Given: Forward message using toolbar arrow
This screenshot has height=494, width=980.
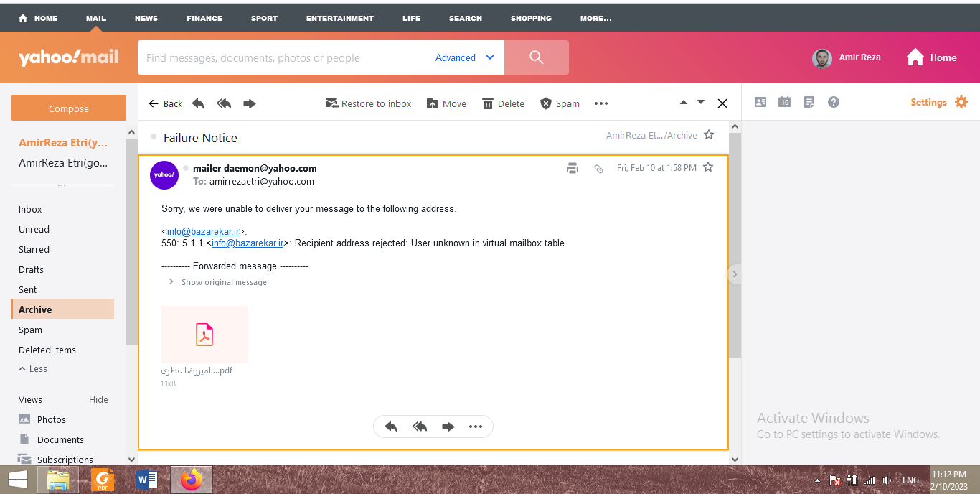Looking at the screenshot, I should coord(250,103).
